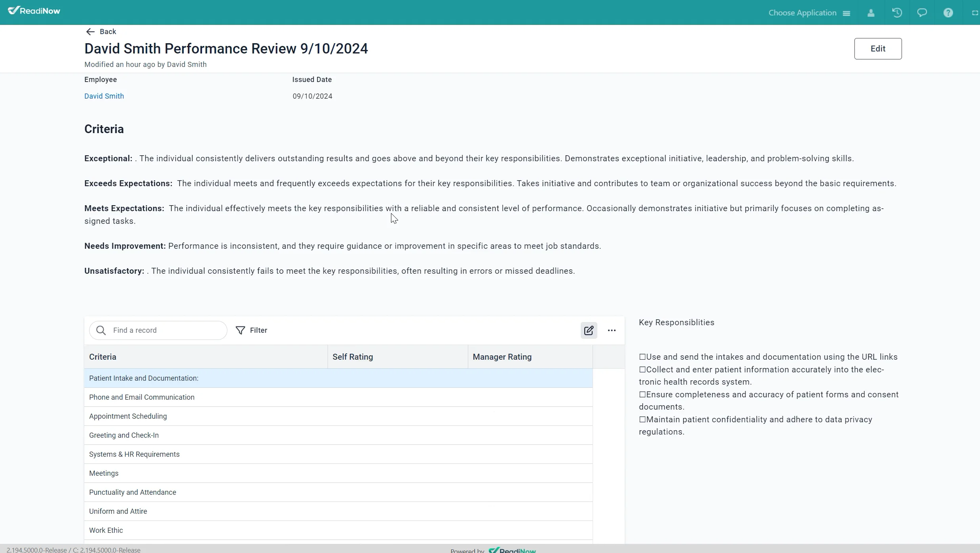Open the David Smith employee link

104,96
